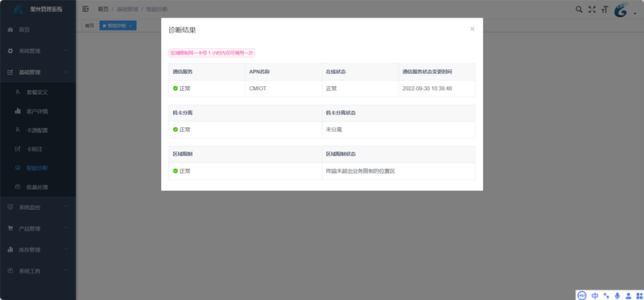Click the IME microphone icon
This screenshot has height=300, width=644.
(x=617, y=295)
